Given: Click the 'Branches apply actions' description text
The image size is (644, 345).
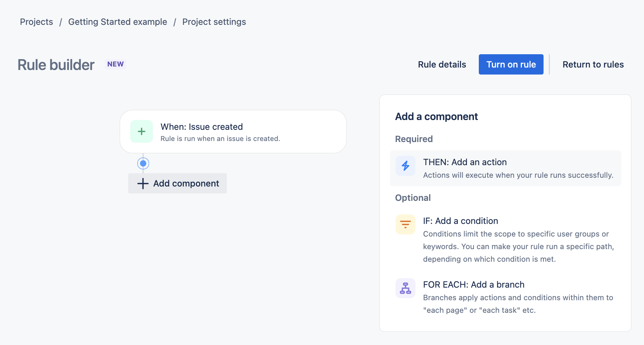Looking at the screenshot, I should tap(518, 304).
